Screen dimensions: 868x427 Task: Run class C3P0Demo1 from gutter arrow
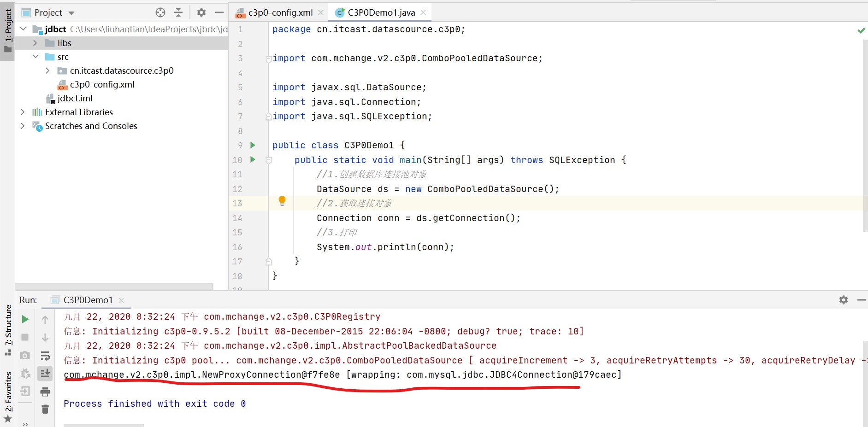pyautogui.click(x=253, y=145)
